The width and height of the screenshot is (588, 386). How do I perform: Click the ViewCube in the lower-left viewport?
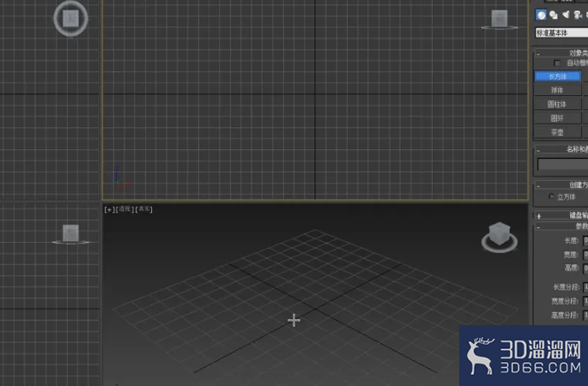pos(70,233)
